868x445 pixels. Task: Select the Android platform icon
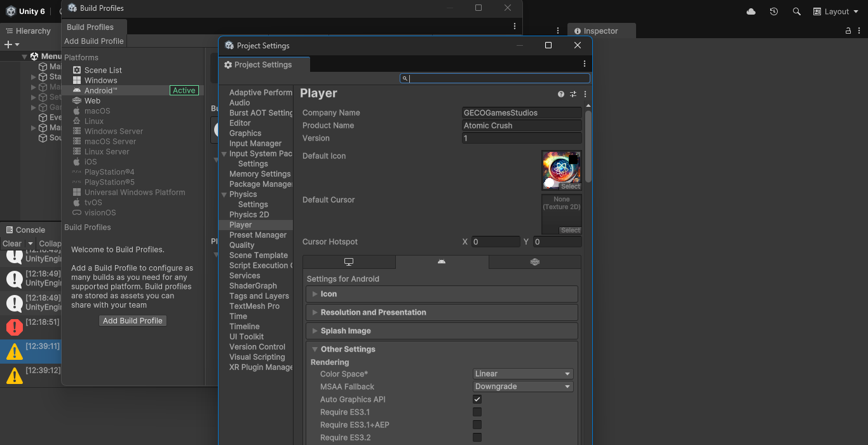(77, 90)
